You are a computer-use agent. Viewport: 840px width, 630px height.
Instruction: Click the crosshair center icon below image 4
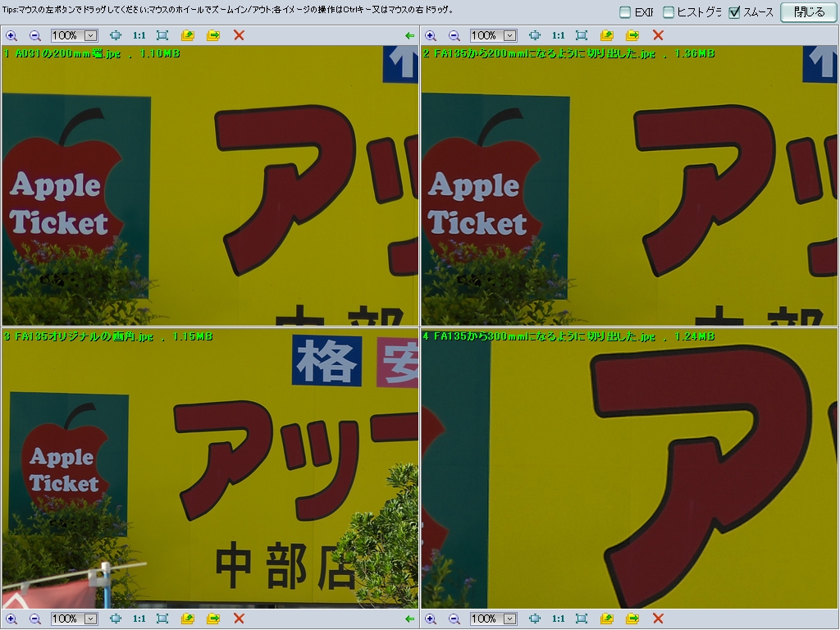(x=534, y=619)
